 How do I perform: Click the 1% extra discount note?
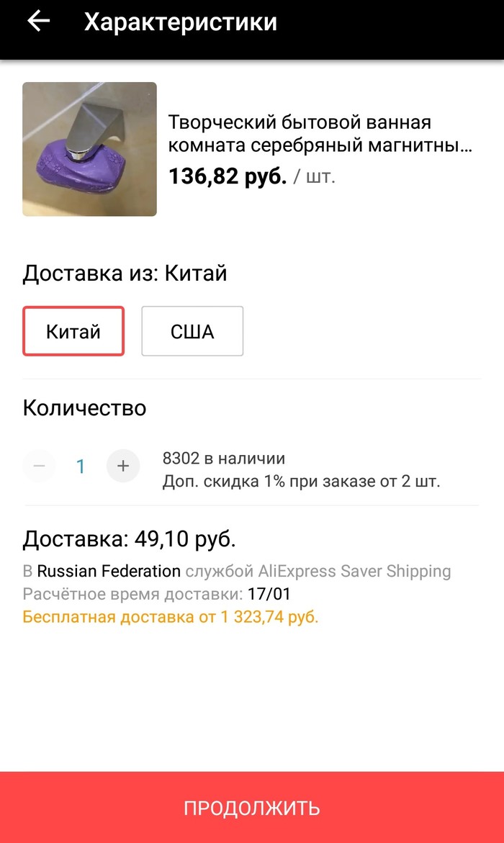(301, 481)
